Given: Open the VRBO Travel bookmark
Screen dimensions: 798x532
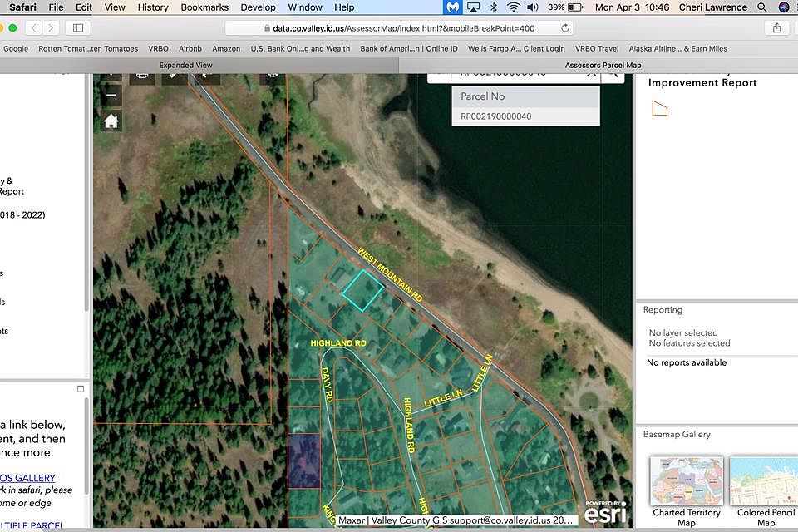Looking at the screenshot, I should [x=596, y=48].
